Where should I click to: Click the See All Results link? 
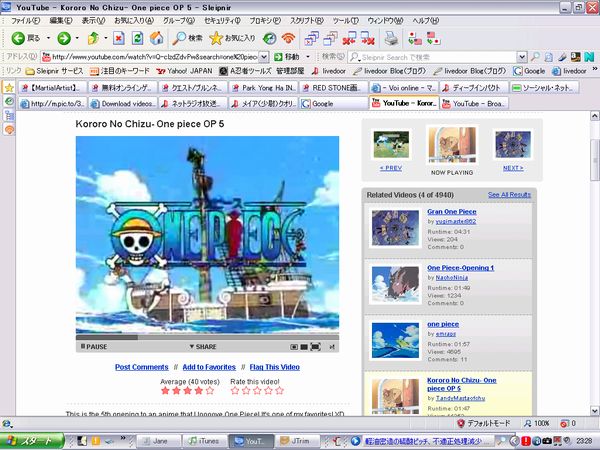509,194
